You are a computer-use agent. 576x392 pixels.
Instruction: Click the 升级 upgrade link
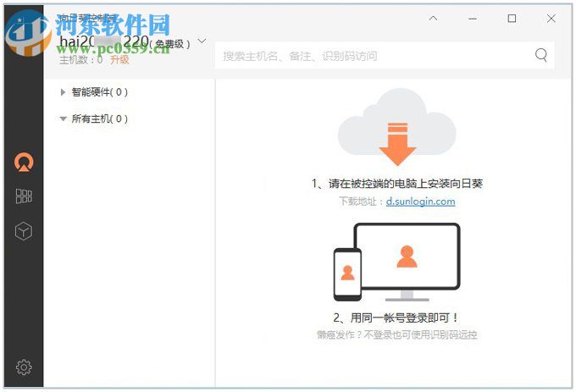(119, 59)
